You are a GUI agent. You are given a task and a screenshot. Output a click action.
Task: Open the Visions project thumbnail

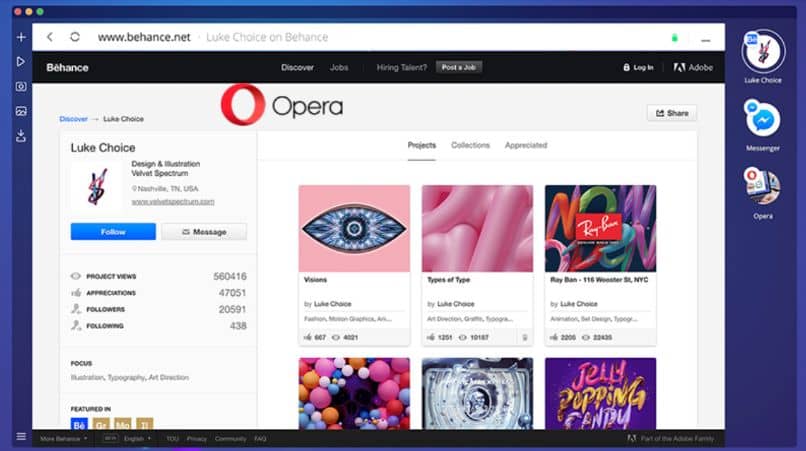pos(354,228)
